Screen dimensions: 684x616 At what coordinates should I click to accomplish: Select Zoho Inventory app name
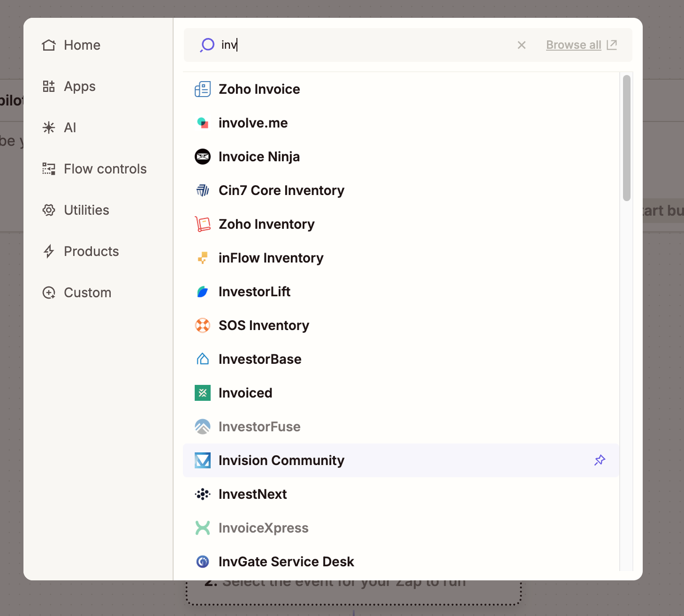(266, 224)
